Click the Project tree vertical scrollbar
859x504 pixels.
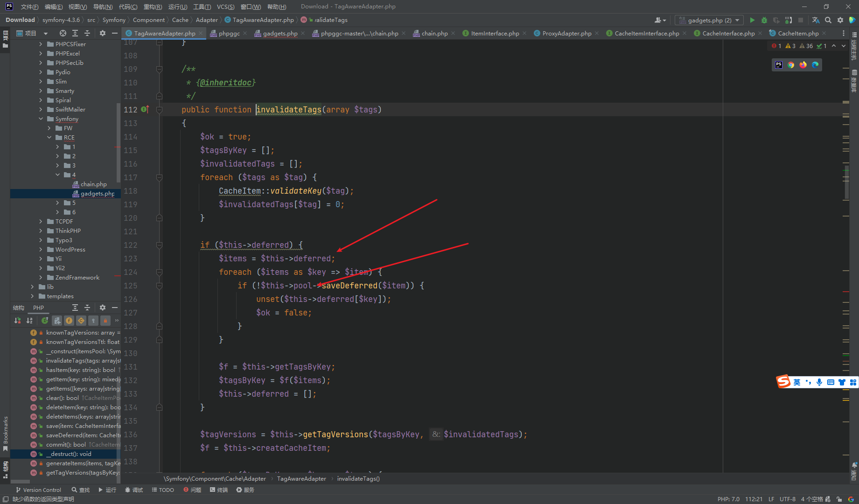(119, 142)
